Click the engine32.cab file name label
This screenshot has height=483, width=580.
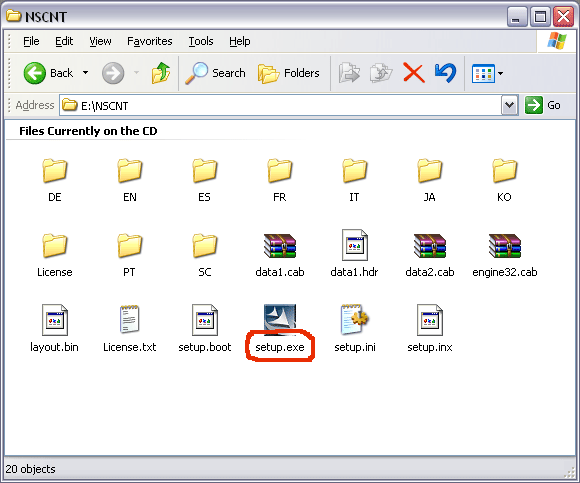click(505, 272)
